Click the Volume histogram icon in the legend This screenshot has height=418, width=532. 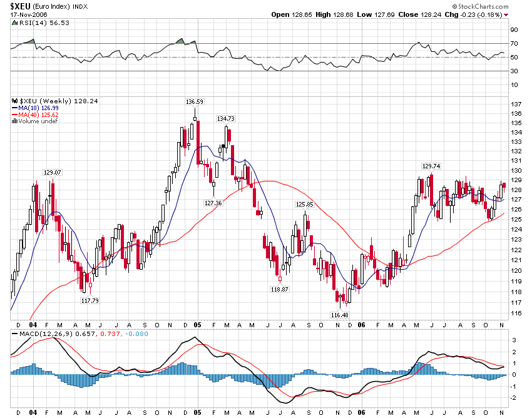click(14, 121)
